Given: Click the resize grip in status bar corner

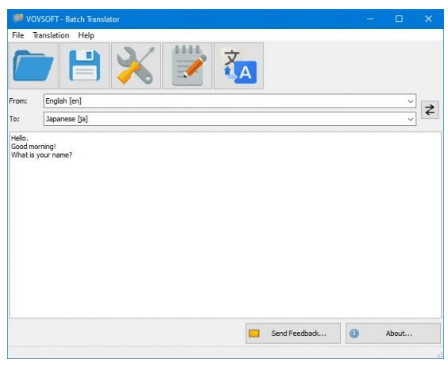Looking at the screenshot, I should tap(439, 355).
